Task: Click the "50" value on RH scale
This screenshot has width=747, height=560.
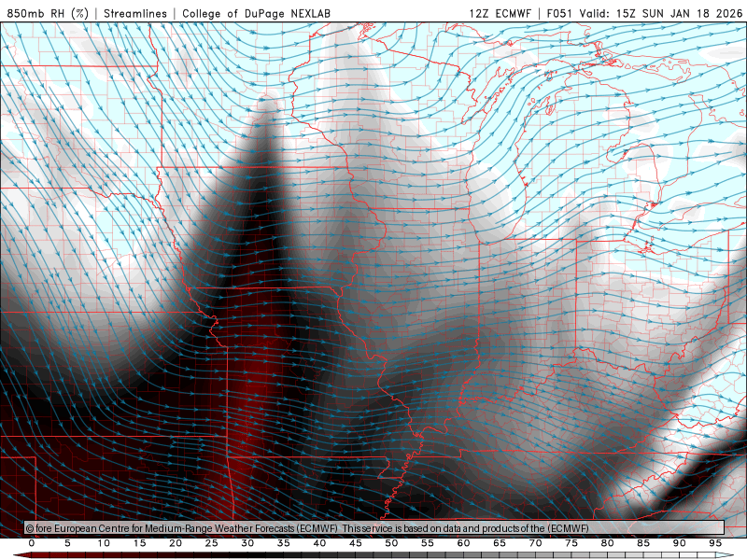Action: [391, 543]
